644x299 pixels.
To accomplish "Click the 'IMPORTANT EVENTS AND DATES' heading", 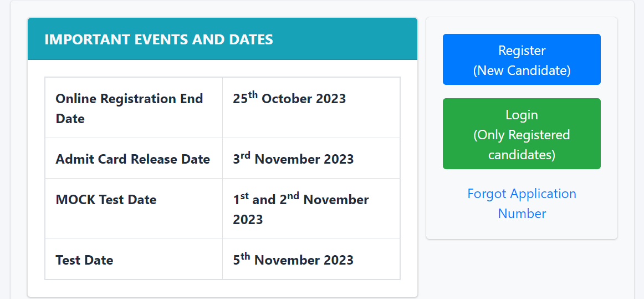I will tap(159, 39).
